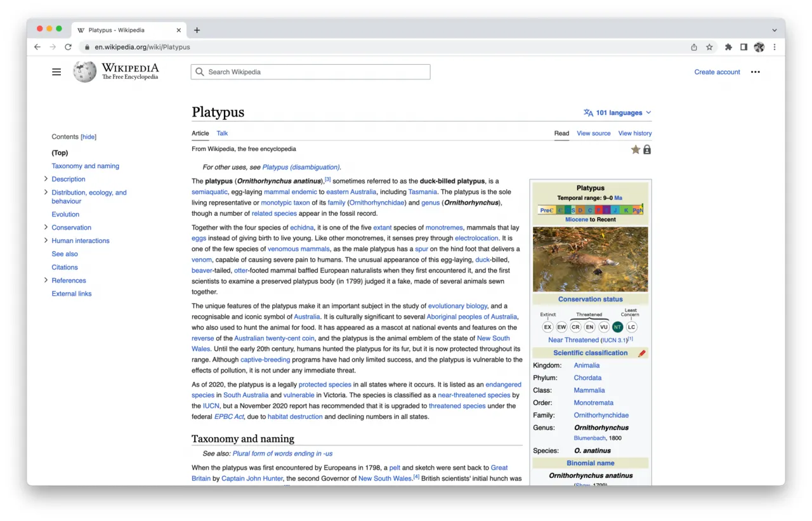Open the Tasmania link in the intro
The width and height of the screenshot is (812, 521).
click(422, 192)
